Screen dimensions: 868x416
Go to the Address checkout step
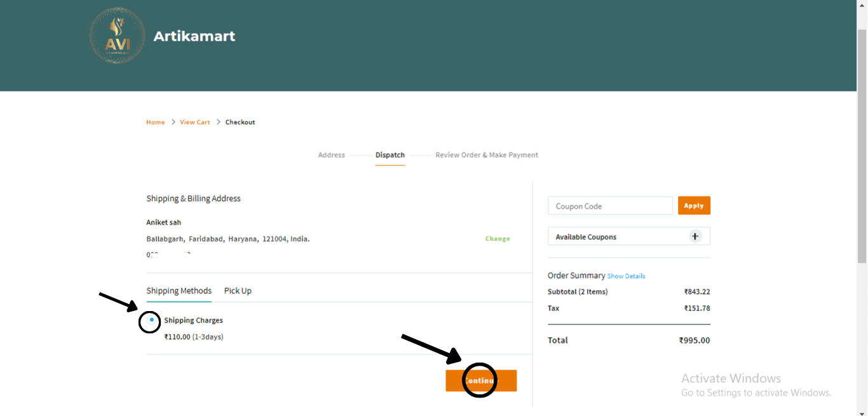(x=331, y=155)
